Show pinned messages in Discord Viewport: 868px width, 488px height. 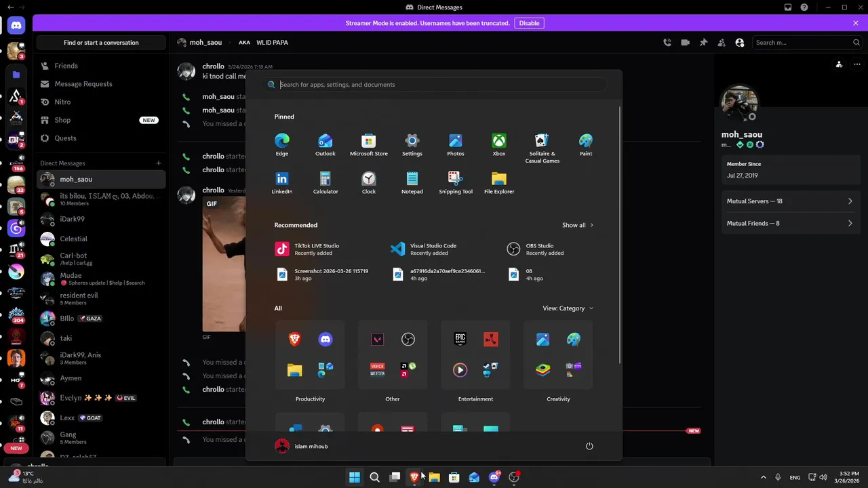pyautogui.click(x=703, y=42)
